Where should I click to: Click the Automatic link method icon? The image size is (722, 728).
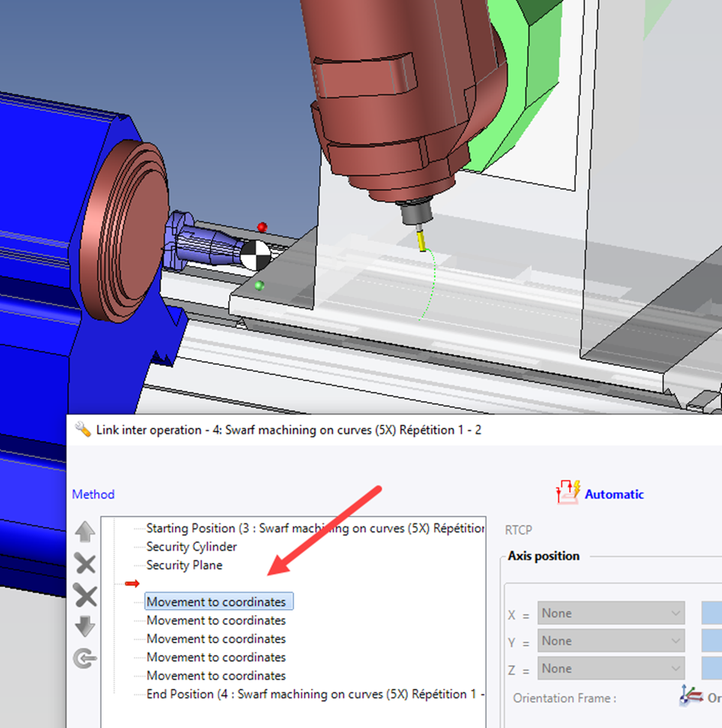click(568, 492)
